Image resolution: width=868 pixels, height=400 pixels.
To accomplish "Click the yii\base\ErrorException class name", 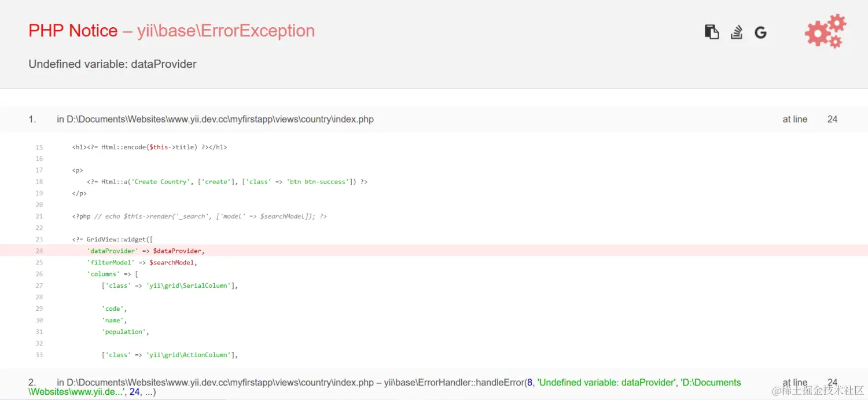I will click(226, 31).
